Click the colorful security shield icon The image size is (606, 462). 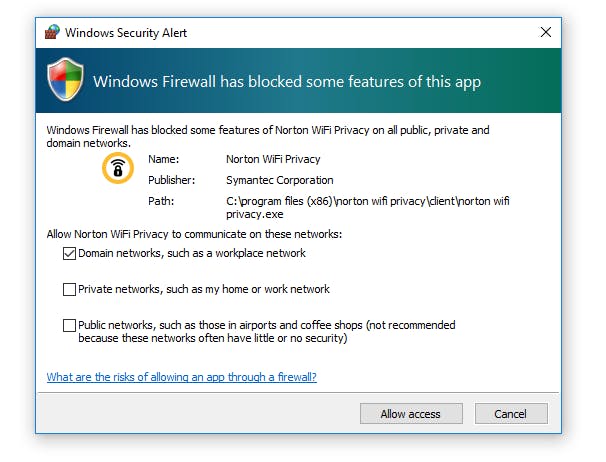pos(66,81)
